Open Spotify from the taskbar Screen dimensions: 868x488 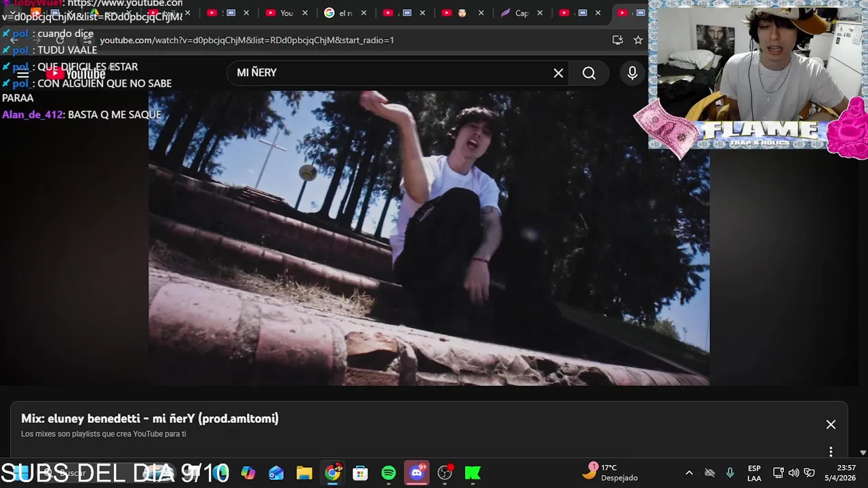tap(389, 473)
